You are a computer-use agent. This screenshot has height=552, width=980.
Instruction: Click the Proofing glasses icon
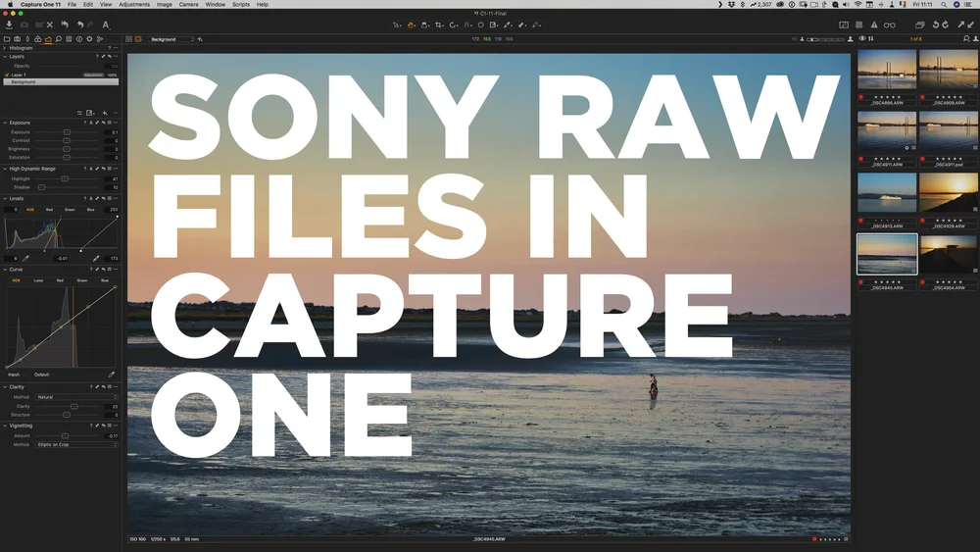tap(890, 25)
